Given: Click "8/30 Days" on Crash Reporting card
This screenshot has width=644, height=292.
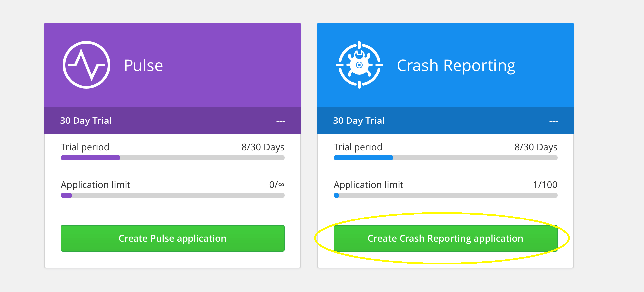Looking at the screenshot, I should 536,147.
